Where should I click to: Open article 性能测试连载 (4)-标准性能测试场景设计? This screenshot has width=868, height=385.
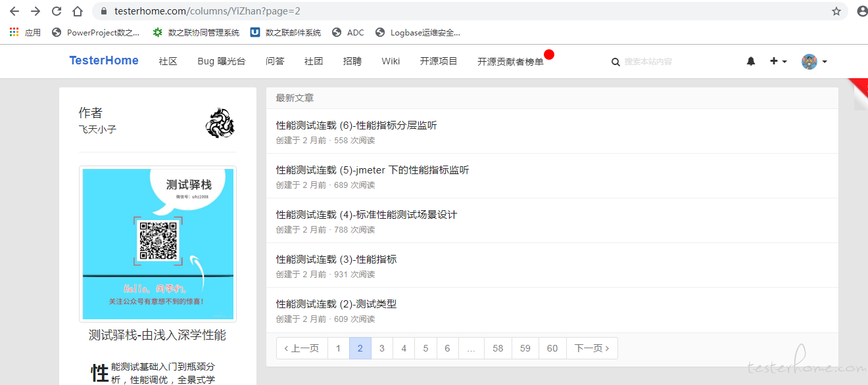pyautogui.click(x=366, y=215)
